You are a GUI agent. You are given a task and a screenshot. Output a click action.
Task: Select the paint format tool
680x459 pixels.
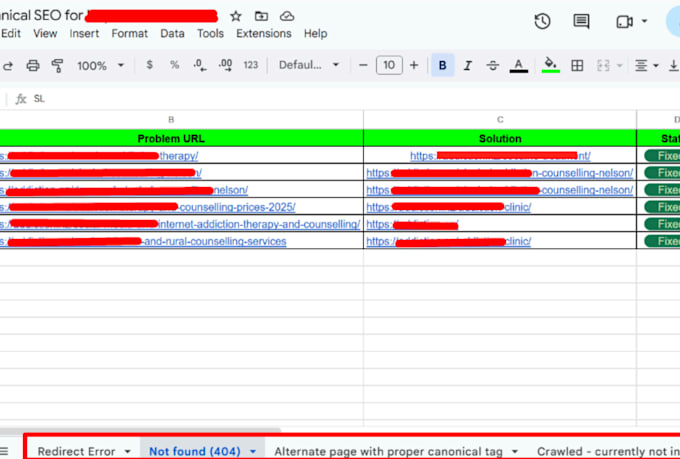click(x=57, y=66)
